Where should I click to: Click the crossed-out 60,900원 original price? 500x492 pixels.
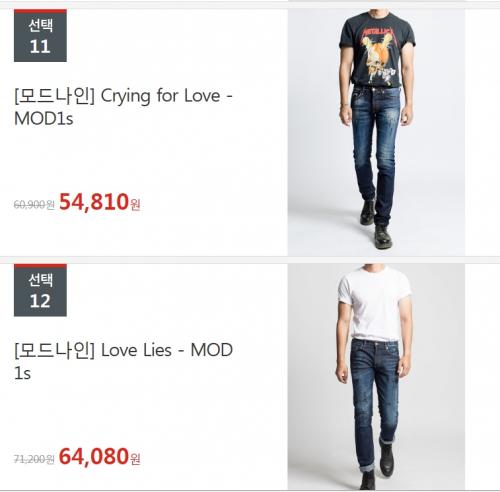click(x=34, y=204)
